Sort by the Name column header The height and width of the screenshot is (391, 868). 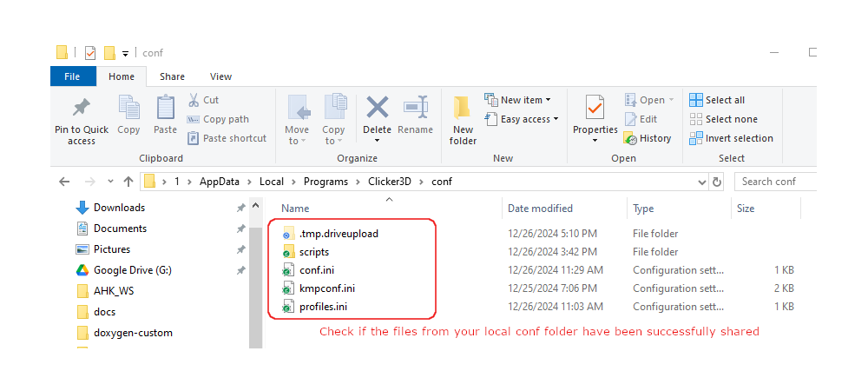point(295,209)
